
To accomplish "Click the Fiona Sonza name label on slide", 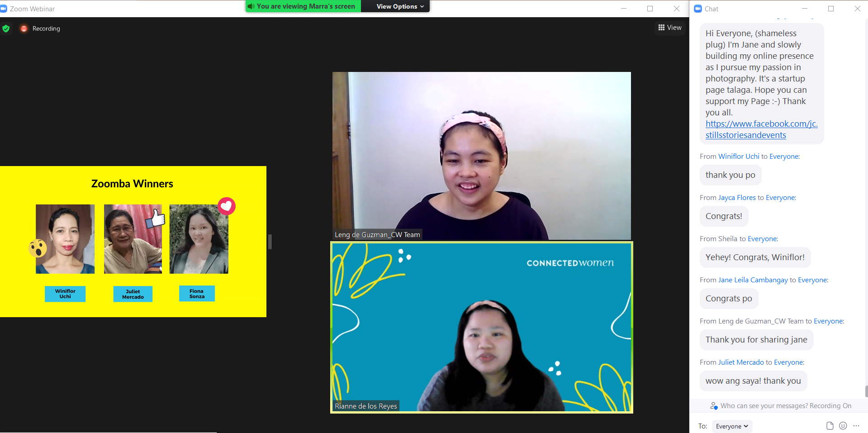I will (197, 294).
